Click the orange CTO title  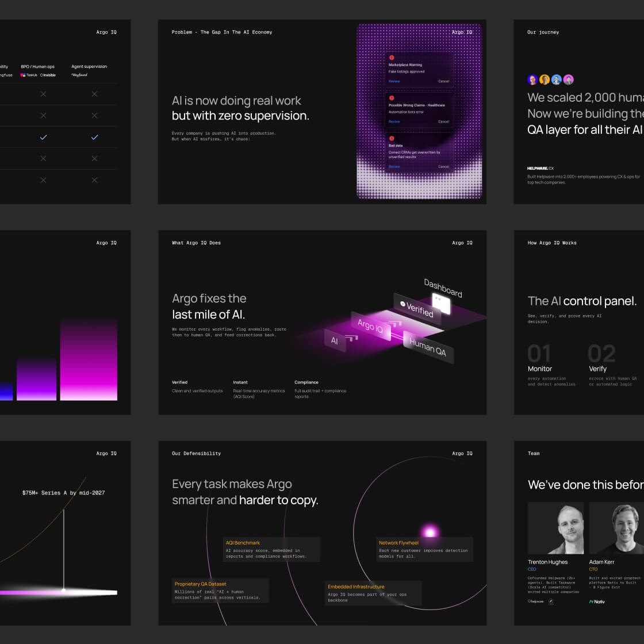(x=593, y=570)
